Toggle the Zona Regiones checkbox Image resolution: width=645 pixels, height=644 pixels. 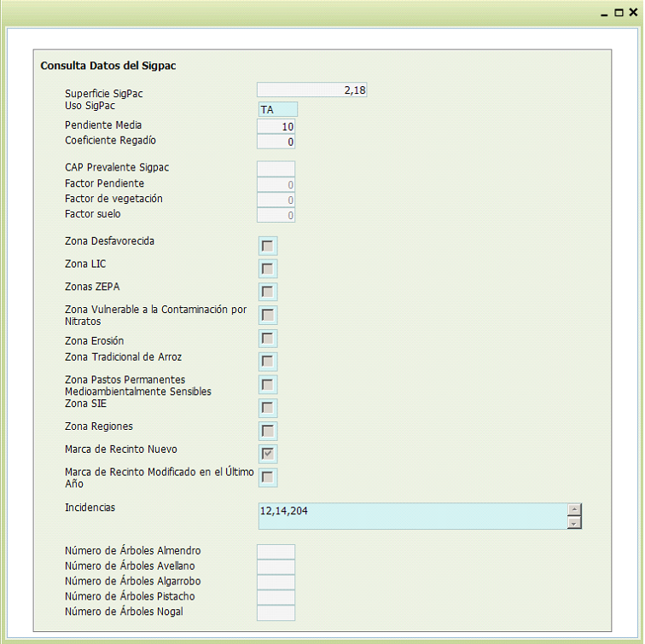coord(268,431)
